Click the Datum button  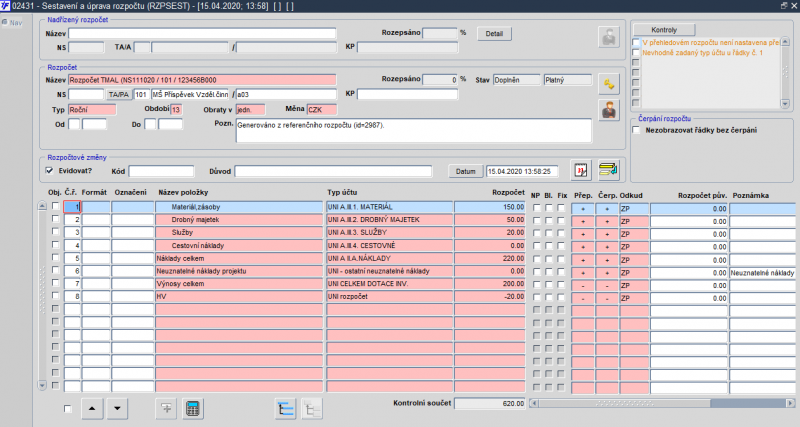point(465,171)
